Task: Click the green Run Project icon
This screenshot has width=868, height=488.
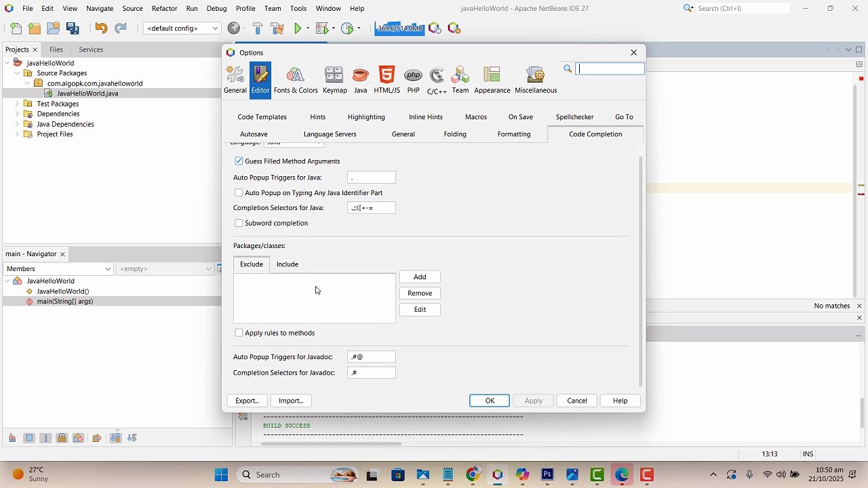Action: [298, 28]
